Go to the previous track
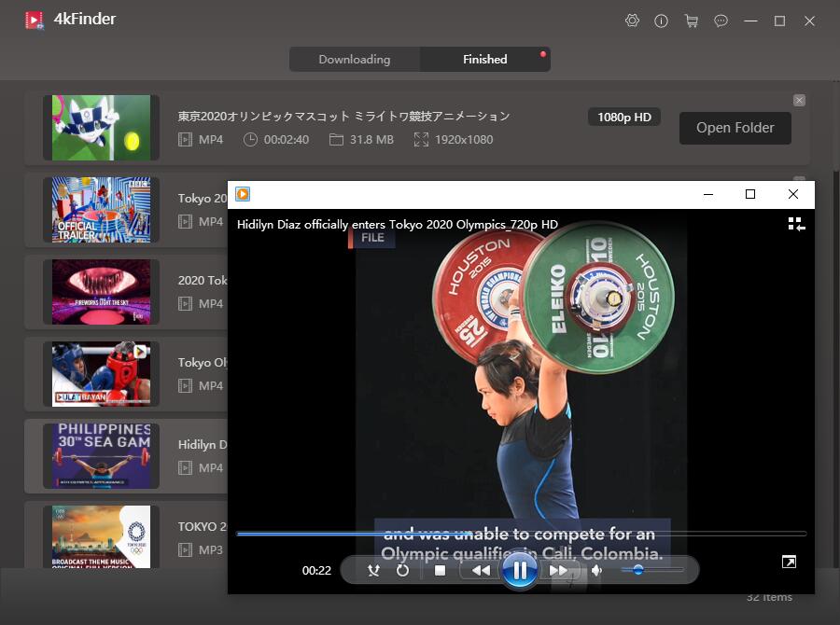 tap(481, 570)
